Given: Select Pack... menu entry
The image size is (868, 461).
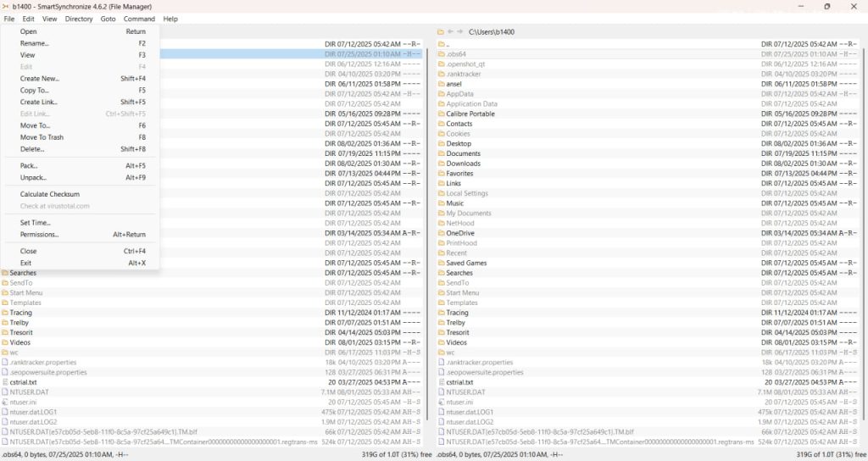Looking at the screenshot, I should click(x=80, y=166).
